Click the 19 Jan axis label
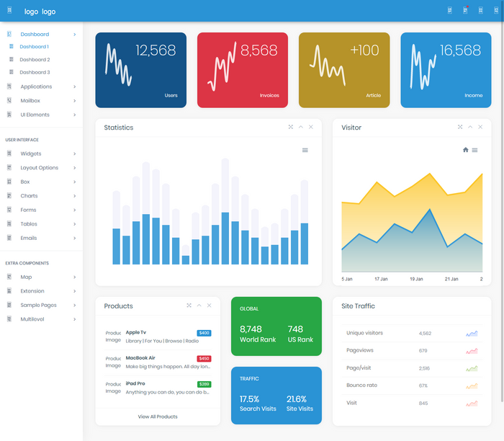 click(x=416, y=279)
